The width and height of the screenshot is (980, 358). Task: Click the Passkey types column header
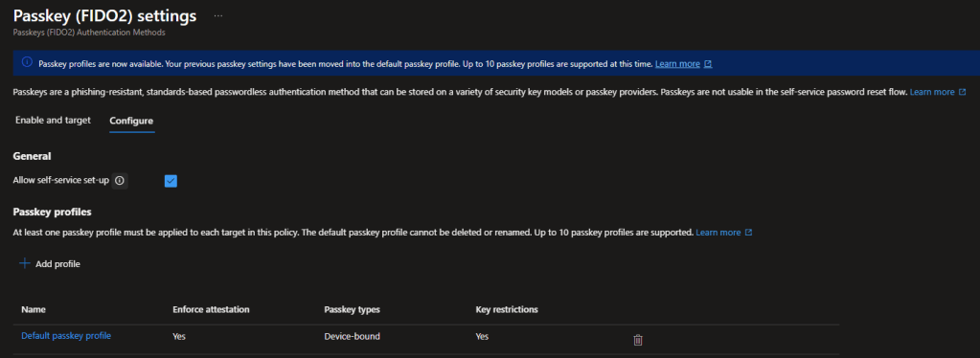[352, 309]
